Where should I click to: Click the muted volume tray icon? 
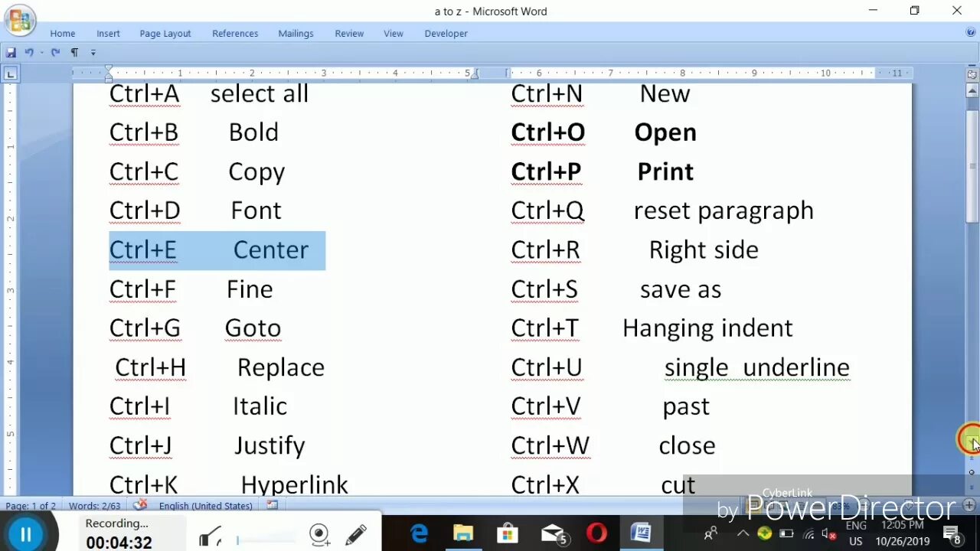coord(829,533)
